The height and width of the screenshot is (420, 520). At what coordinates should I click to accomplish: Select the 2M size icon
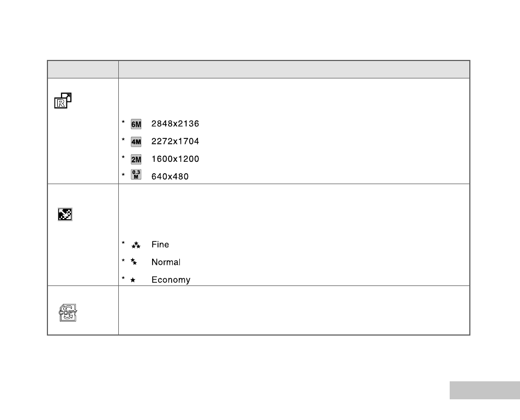[x=136, y=160]
